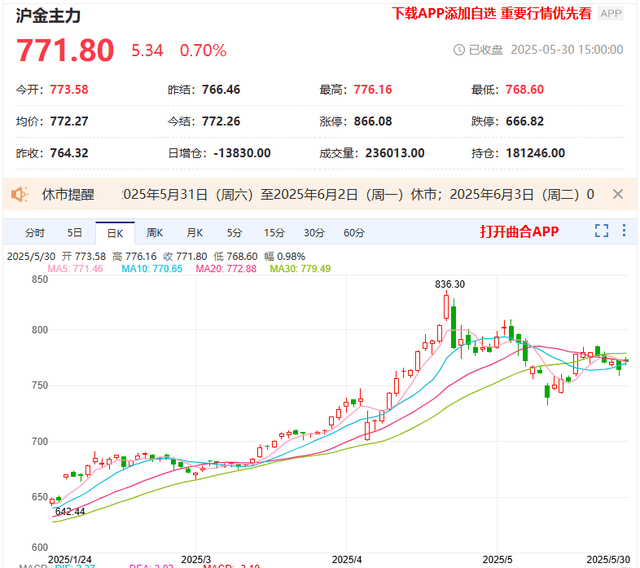The image size is (640, 568).
Task: Click the latest price 771.80
Action: 65,50
